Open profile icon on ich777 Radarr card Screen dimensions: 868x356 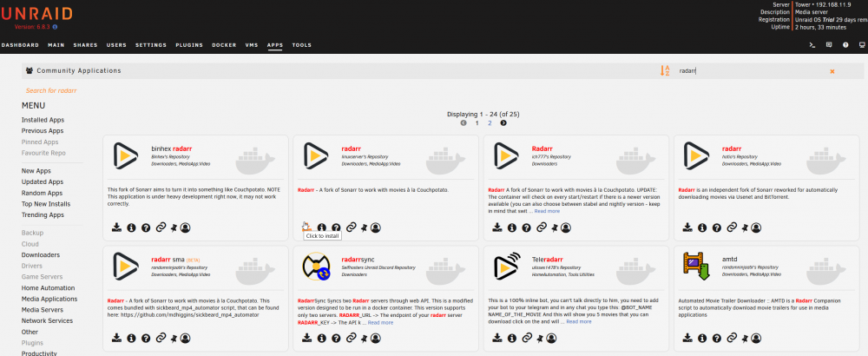coord(566,227)
